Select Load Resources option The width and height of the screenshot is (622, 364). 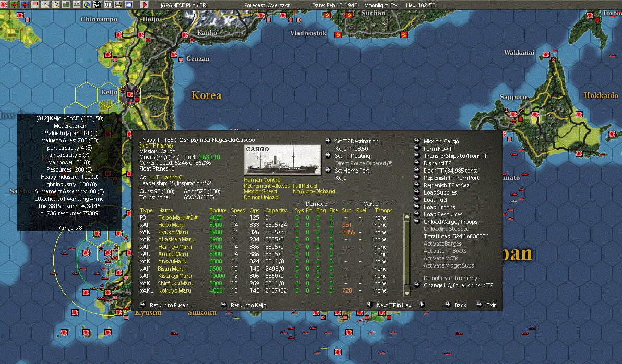[442, 214]
